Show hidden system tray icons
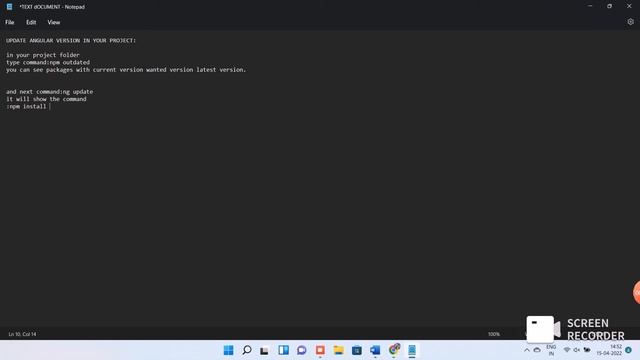This screenshot has height=360, width=640. (527, 350)
